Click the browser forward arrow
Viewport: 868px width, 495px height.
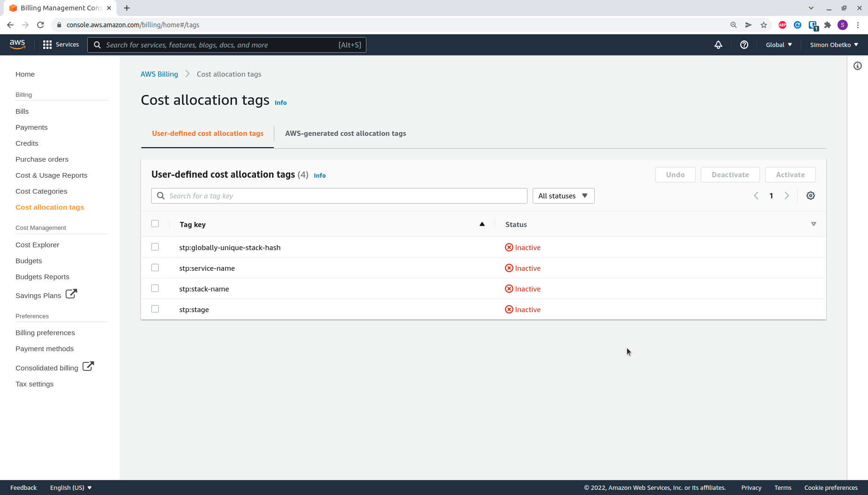click(x=25, y=25)
